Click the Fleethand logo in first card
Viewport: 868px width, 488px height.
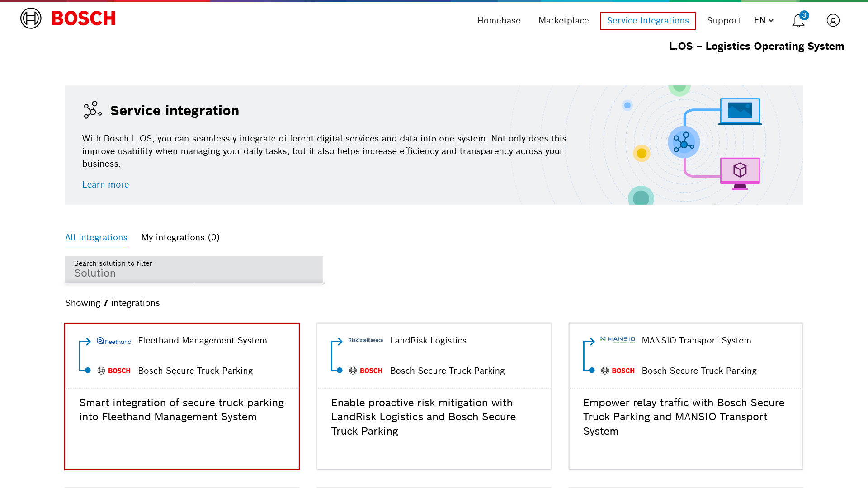(x=114, y=341)
